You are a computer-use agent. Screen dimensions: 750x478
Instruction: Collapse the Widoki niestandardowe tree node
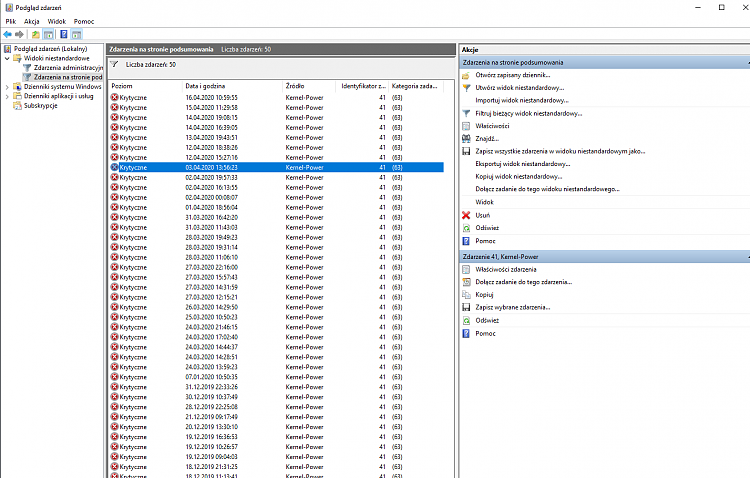point(6,58)
